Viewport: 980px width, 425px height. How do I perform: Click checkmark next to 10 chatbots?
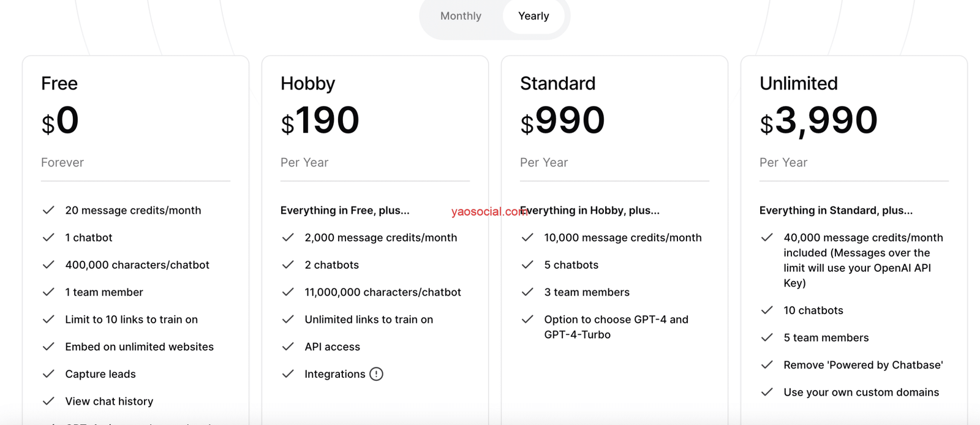coord(767,310)
